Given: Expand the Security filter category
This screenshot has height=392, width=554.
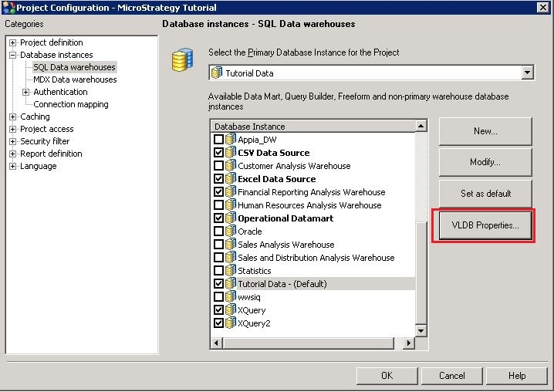Looking at the screenshot, I should (12, 142).
